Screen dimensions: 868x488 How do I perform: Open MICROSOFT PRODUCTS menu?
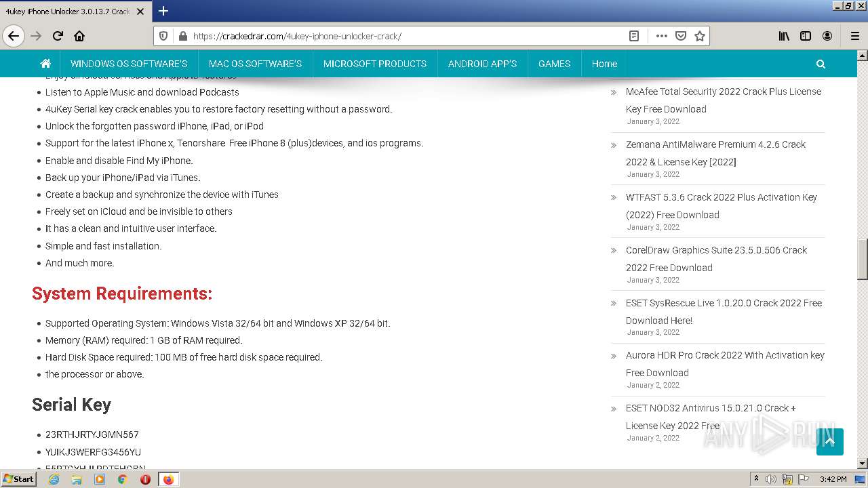point(375,64)
